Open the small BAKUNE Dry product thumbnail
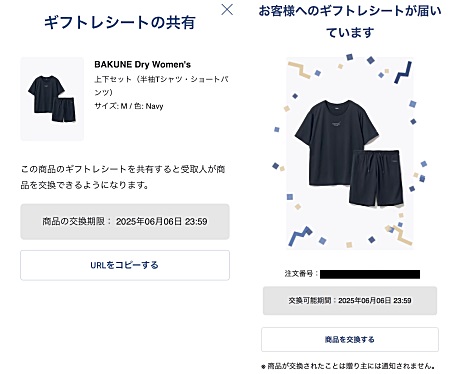 point(52,99)
